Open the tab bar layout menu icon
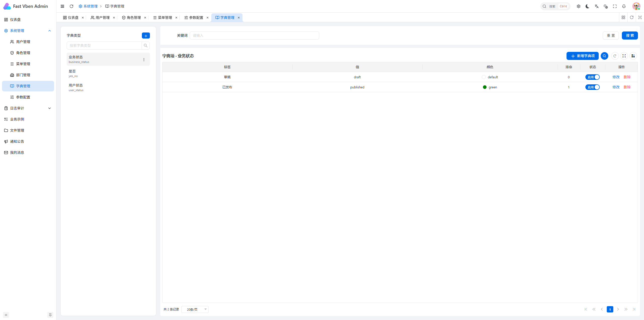 click(x=623, y=17)
